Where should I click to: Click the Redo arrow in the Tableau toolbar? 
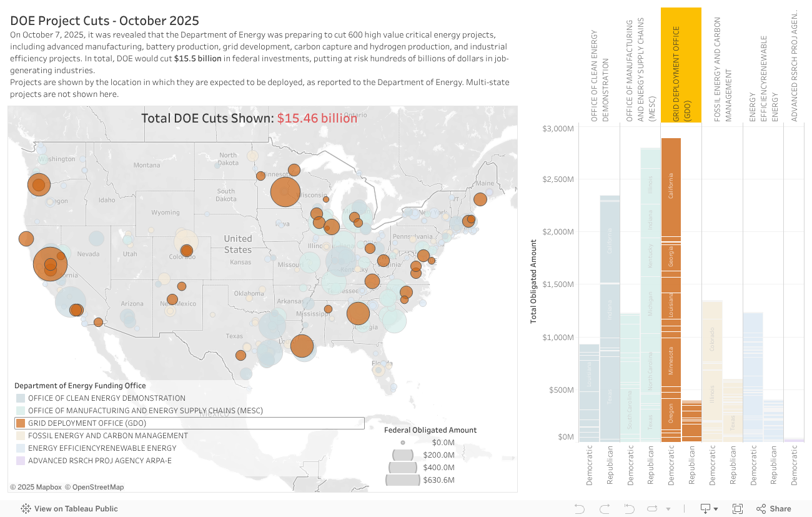(605, 508)
